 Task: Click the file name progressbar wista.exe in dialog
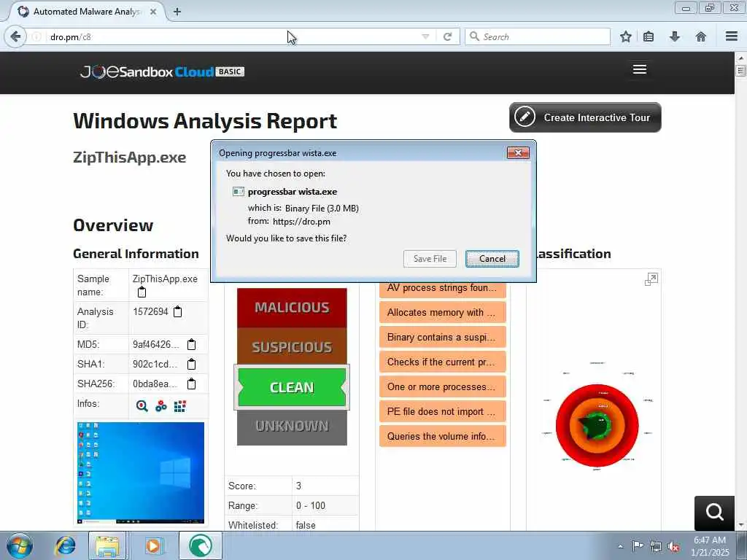292,192
